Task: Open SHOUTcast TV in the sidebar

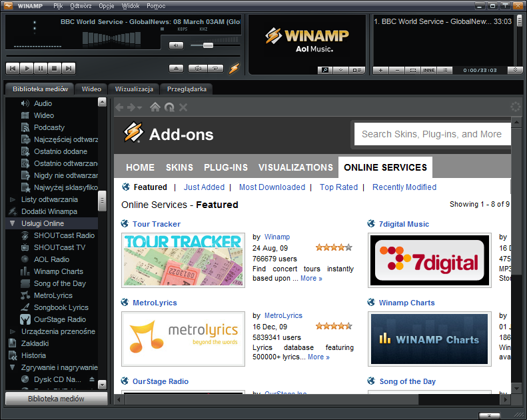Action: [x=59, y=247]
